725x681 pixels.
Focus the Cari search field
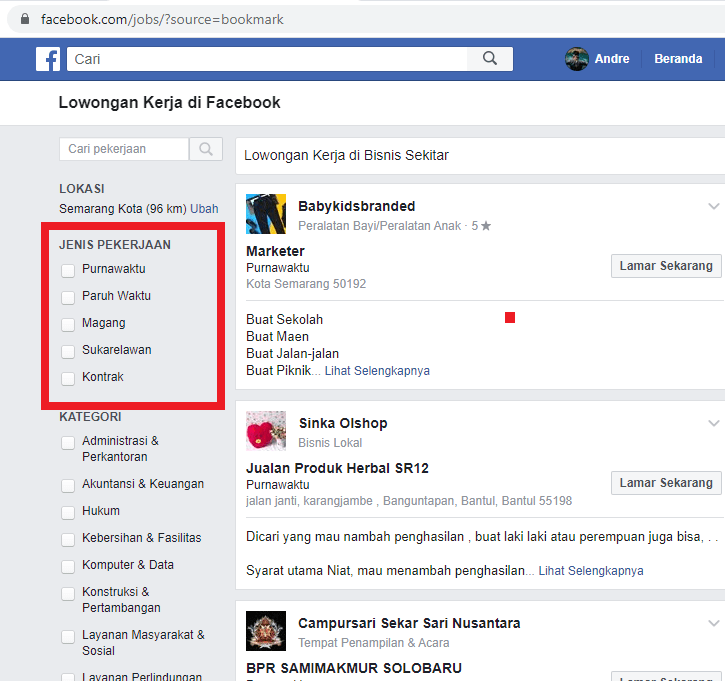(267, 59)
